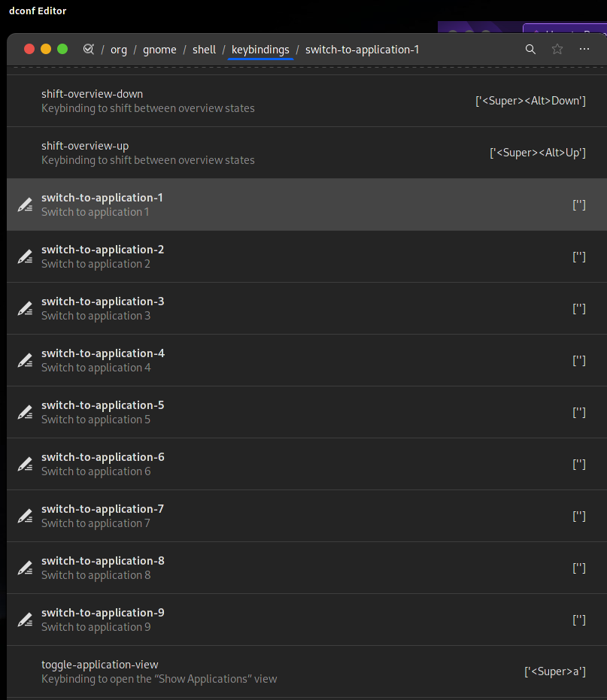Click the pencil icon for switch-to-application-1

pyautogui.click(x=25, y=205)
